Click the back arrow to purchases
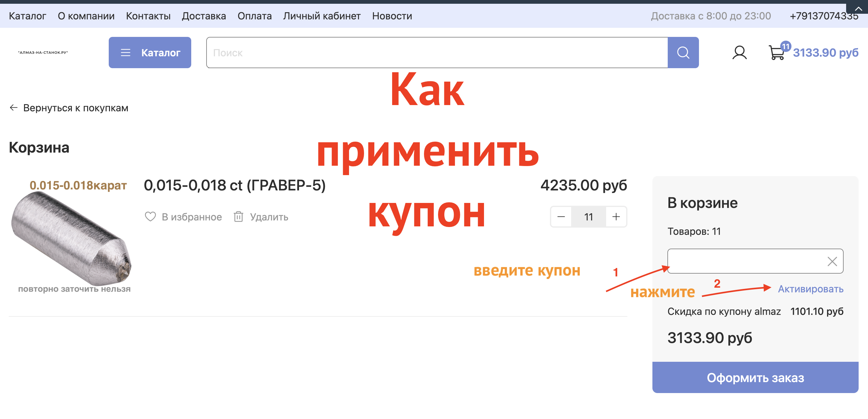868x419 pixels. (13, 108)
